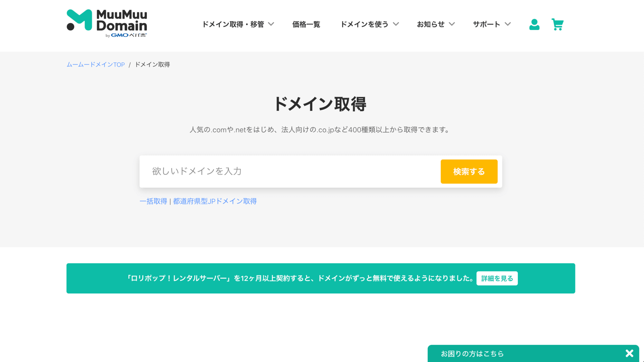This screenshot has width=644, height=362.
Task: Open the shopping cart icon
Action: click(x=557, y=24)
